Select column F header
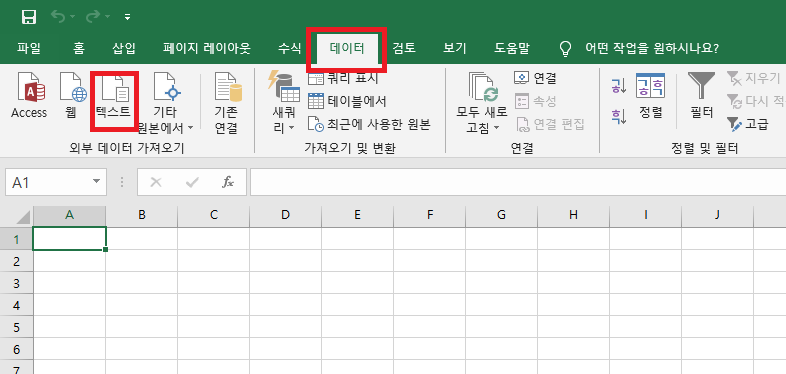Image resolution: width=786 pixels, height=374 pixels. pos(430,215)
